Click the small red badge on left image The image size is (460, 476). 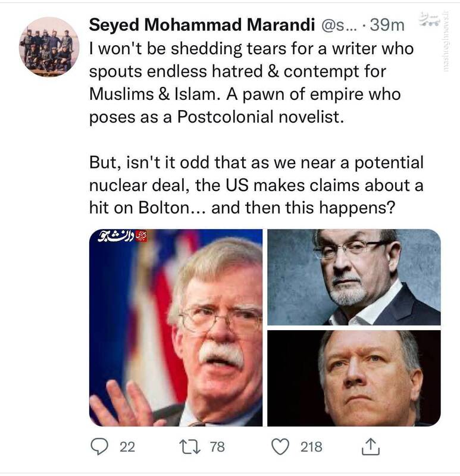(x=142, y=236)
